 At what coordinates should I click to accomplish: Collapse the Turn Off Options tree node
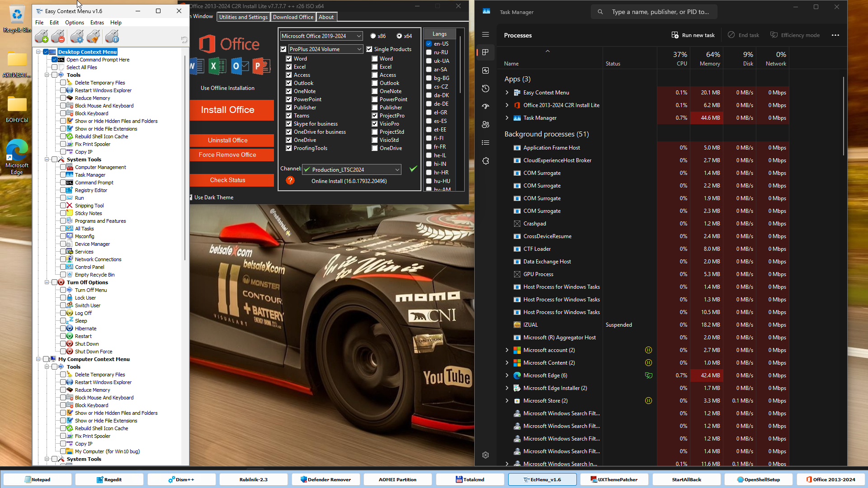[x=47, y=282]
